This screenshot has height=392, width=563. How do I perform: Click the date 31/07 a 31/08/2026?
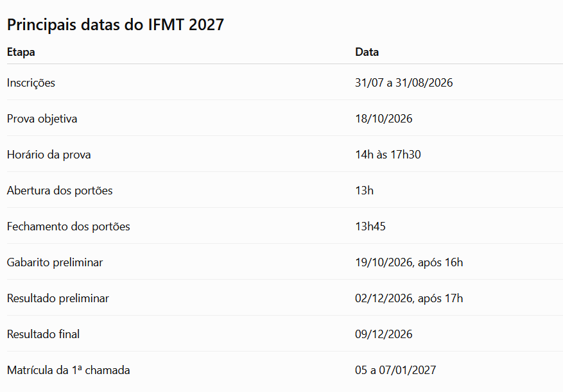click(x=404, y=83)
